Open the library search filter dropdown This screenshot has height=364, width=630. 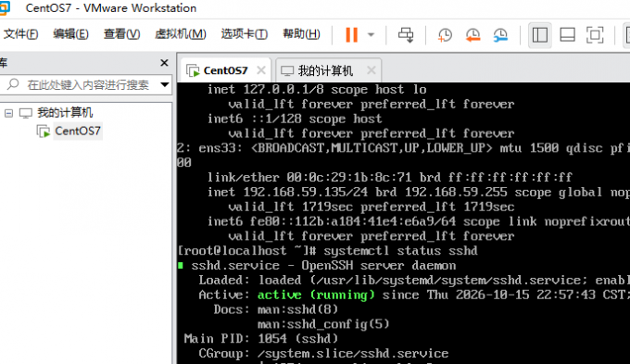(x=164, y=85)
